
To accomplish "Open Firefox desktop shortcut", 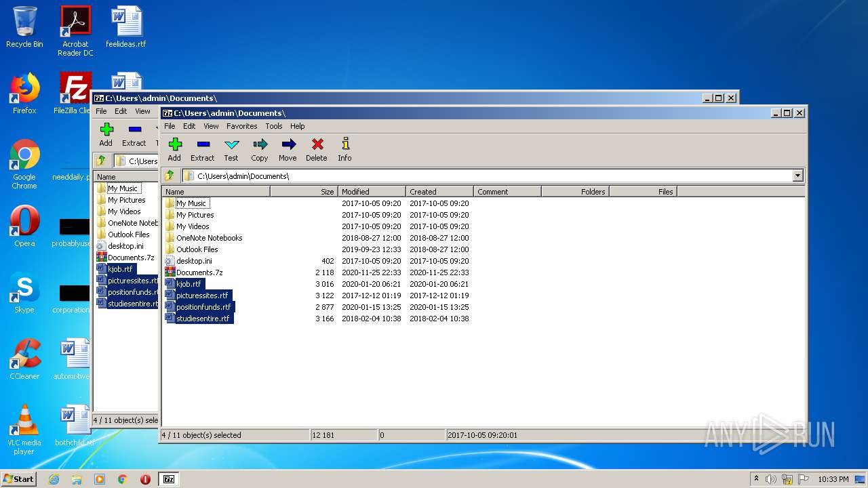I will coord(24,94).
